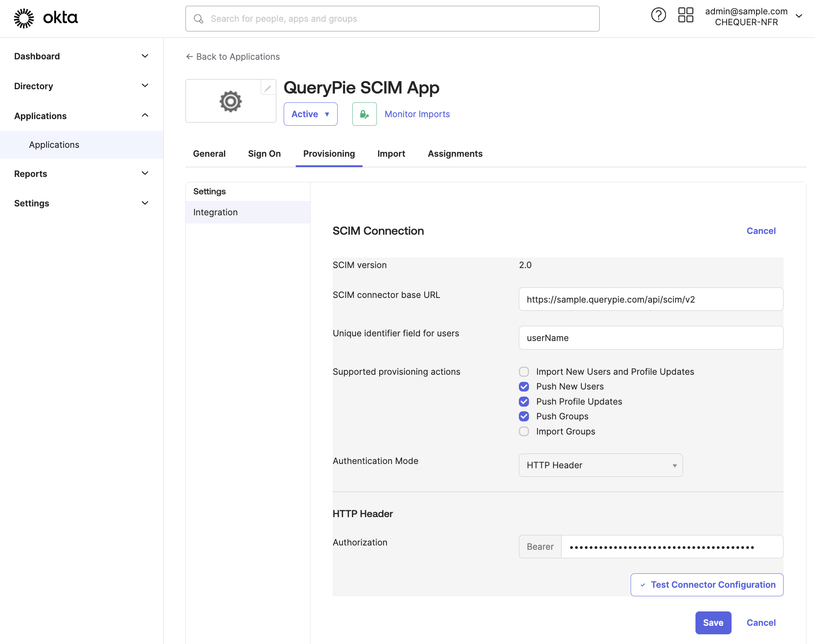
Task: Click the Supported provisioning actions label
Action: pyautogui.click(x=396, y=372)
